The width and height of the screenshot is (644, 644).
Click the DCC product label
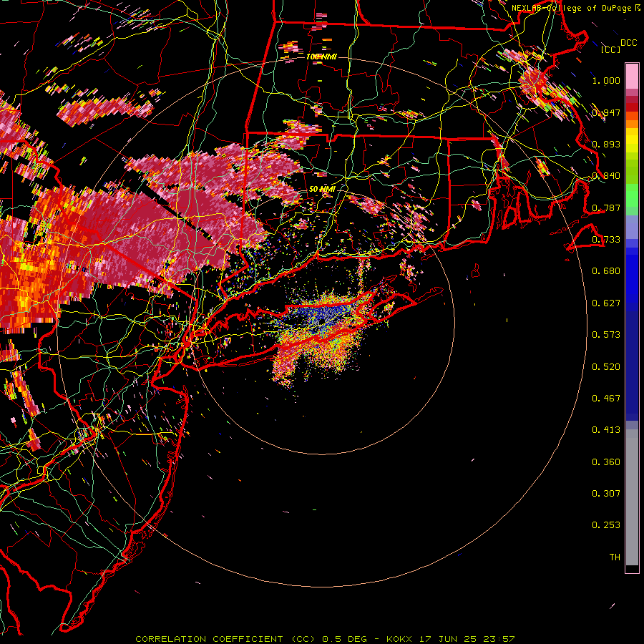click(x=628, y=43)
